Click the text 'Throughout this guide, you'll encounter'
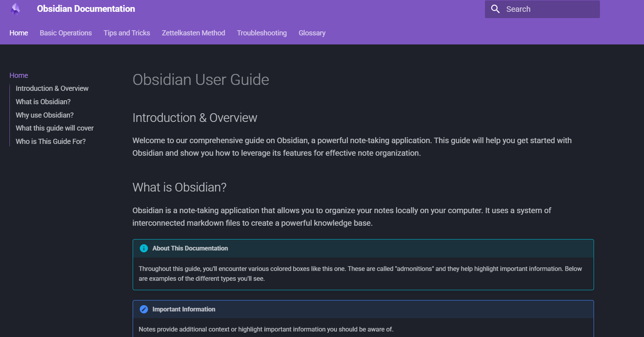 pyautogui.click(x=360, y=274)
